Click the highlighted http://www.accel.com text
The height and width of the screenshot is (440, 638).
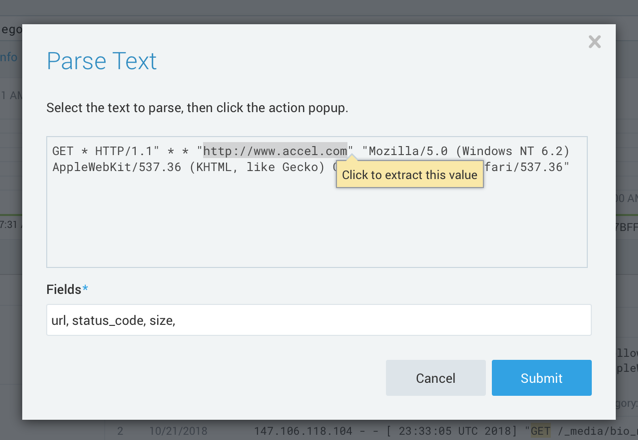[275, 151]
